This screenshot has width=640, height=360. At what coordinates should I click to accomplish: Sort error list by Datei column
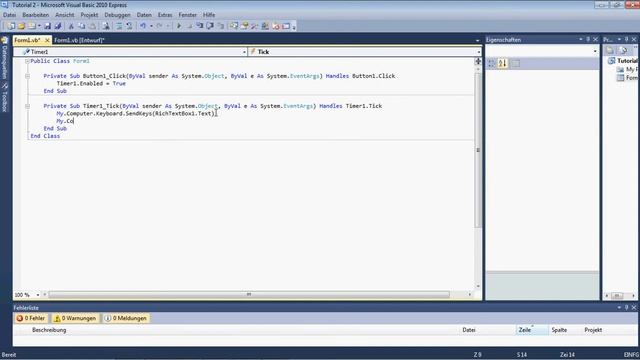[x=469, y=330]
